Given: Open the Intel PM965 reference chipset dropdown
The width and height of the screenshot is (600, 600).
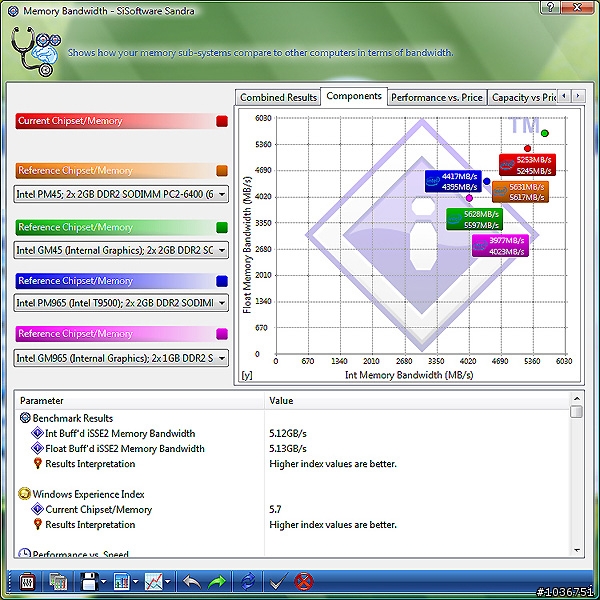Looking at the screenshot, I should click(121, 303).
